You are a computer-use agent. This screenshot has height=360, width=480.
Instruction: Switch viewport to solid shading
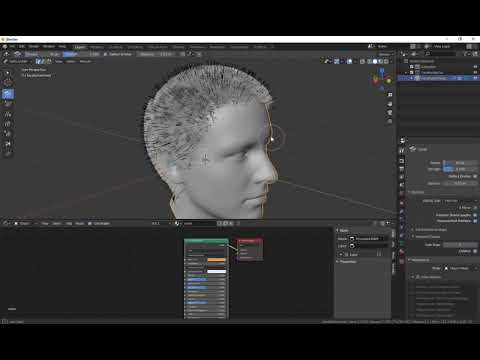click(375, 61)
